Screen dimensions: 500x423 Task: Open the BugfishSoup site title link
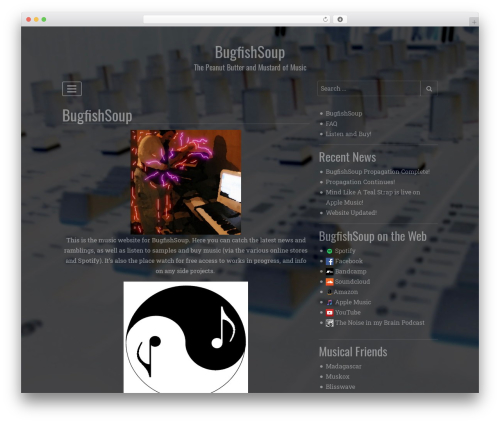250,53
